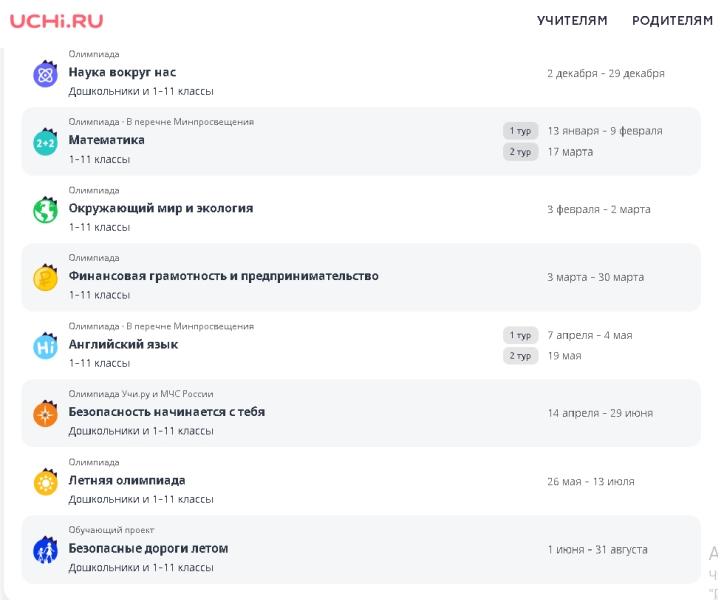718x600 pixels.
Task: Select the Английский язык olympiad title
Action: point(123,344)
